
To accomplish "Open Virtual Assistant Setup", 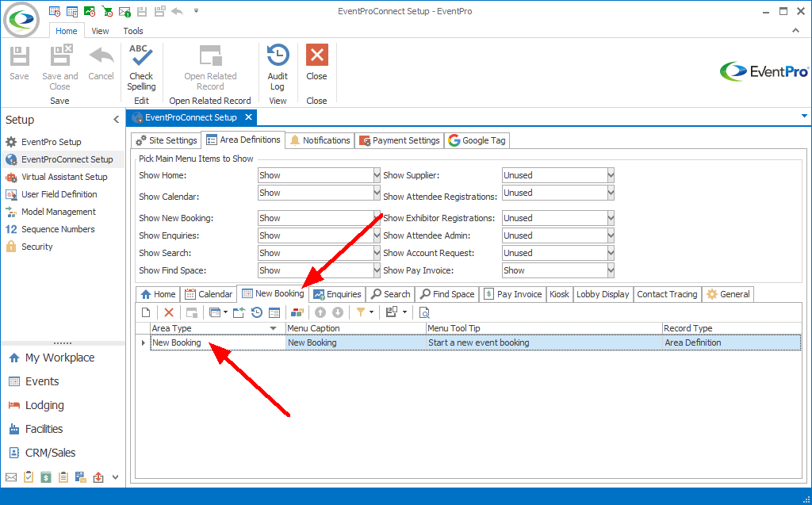I will pyautogui.click(x=64, y=177).
